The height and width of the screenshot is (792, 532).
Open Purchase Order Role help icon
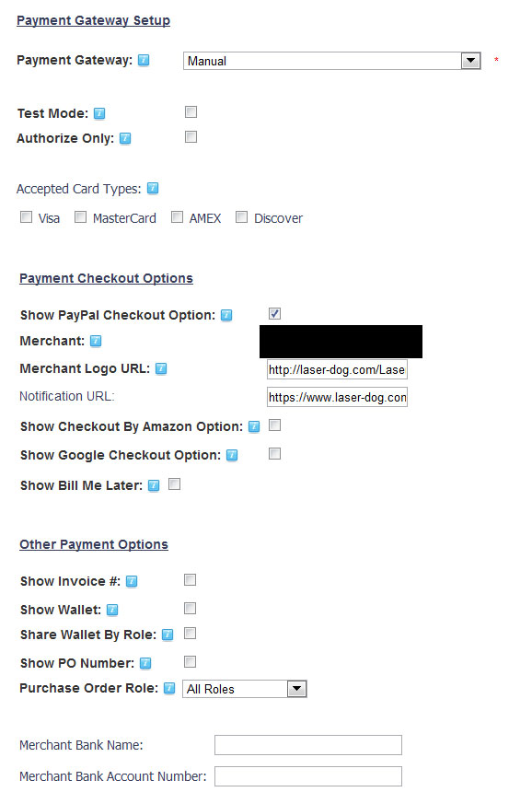pos(169,688)
